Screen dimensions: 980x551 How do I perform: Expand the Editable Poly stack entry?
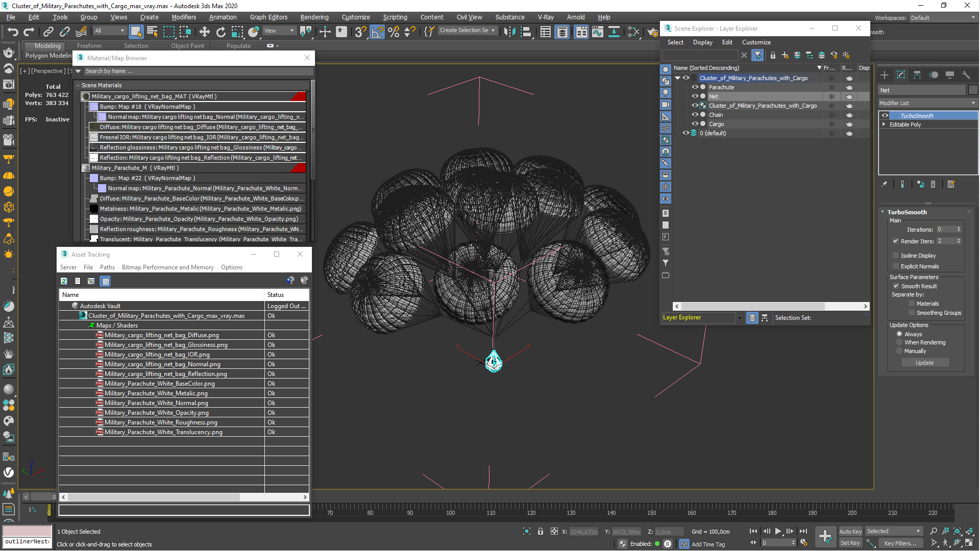tap(884, 124)
